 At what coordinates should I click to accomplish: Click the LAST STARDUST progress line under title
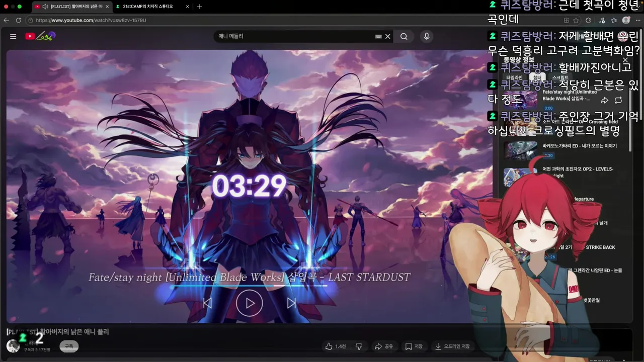(x=249, y=286)
